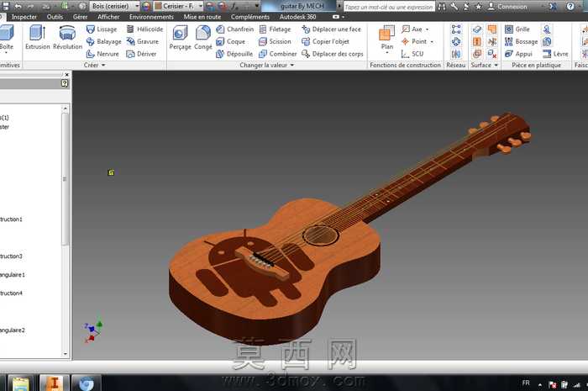Open the Autodesk 360 tab
Image resolution: width=588 pixels, height=391 pixels.
click(x=297, y=17)
